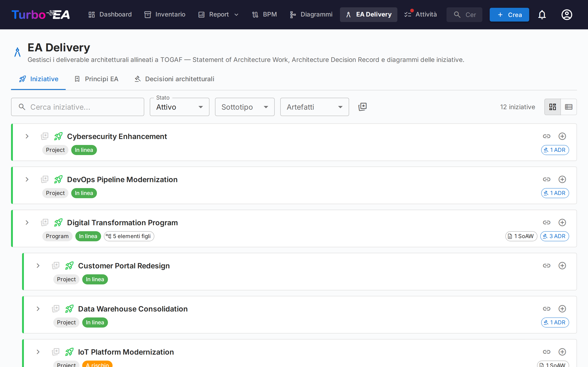The image size is (588, 367).
Task: Click the In linea status chip on Customer Portal Redesign
Action: pyautogui.click(x=95, y=279)
